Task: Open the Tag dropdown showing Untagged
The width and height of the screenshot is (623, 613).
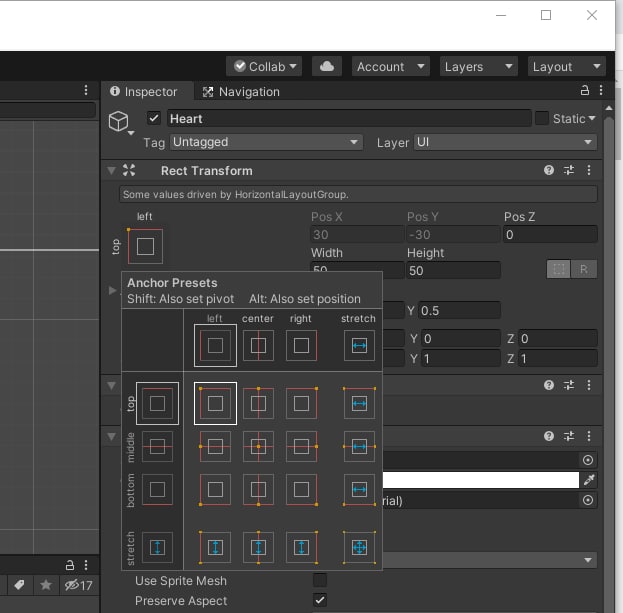Action: (265, 143)
